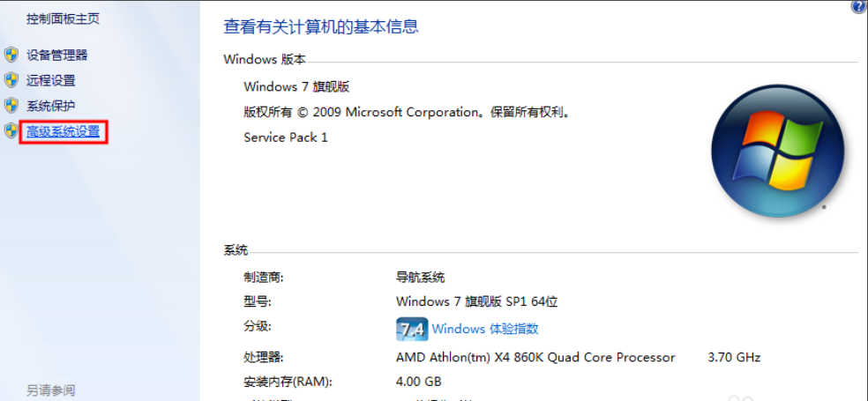Viewport: 868px width, 401px height.
Task: Click the Windows 7 logo orb
Action: [x=777, y=148]
